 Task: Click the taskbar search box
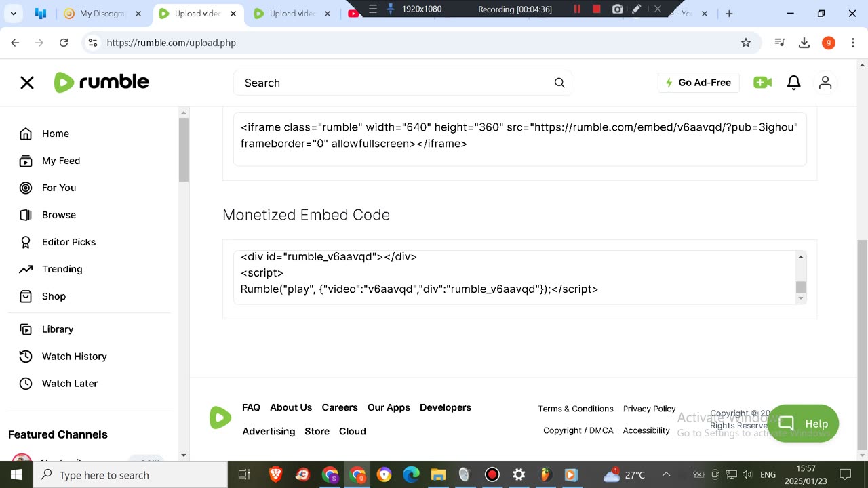(130, 475)
